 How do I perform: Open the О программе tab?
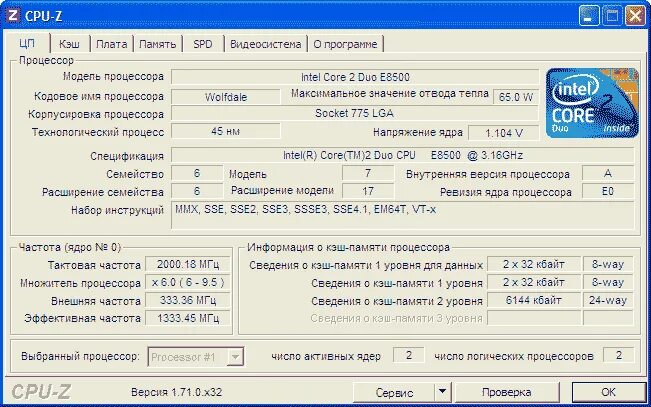345,44
